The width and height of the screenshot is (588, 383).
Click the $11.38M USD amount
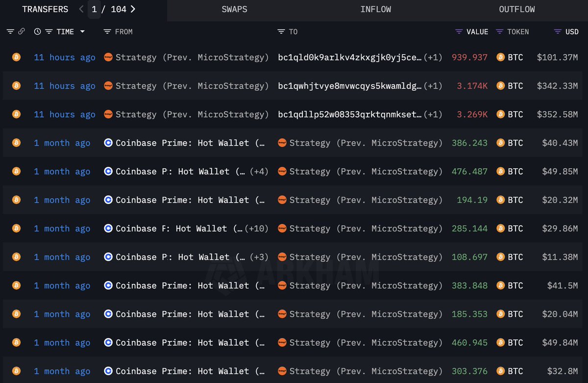click(x=560, y=257)
